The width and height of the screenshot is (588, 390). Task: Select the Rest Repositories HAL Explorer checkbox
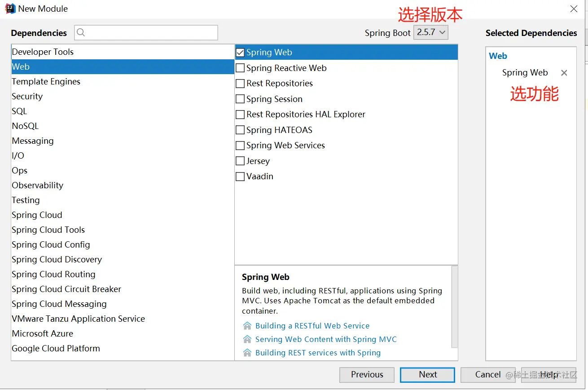click(240, 115)
